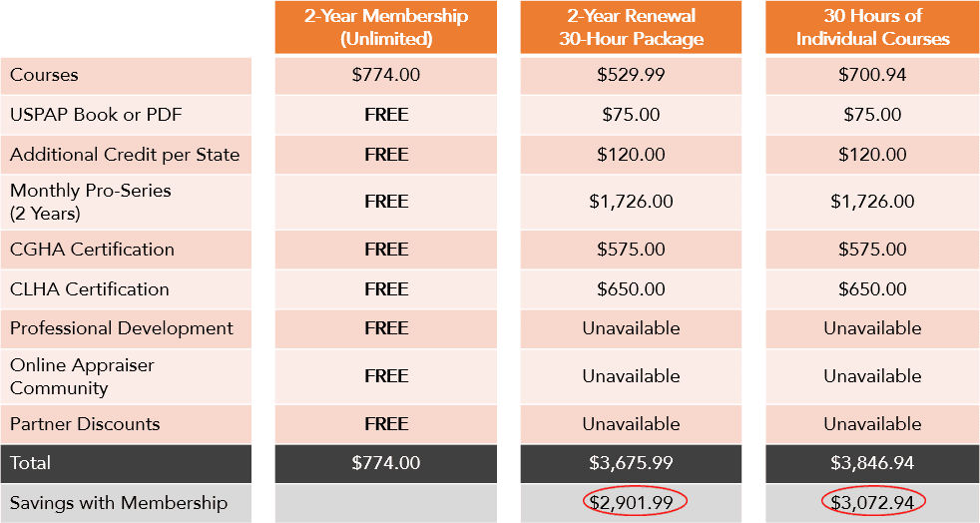Select the $529.99 courses price cell

pos(631,75)
